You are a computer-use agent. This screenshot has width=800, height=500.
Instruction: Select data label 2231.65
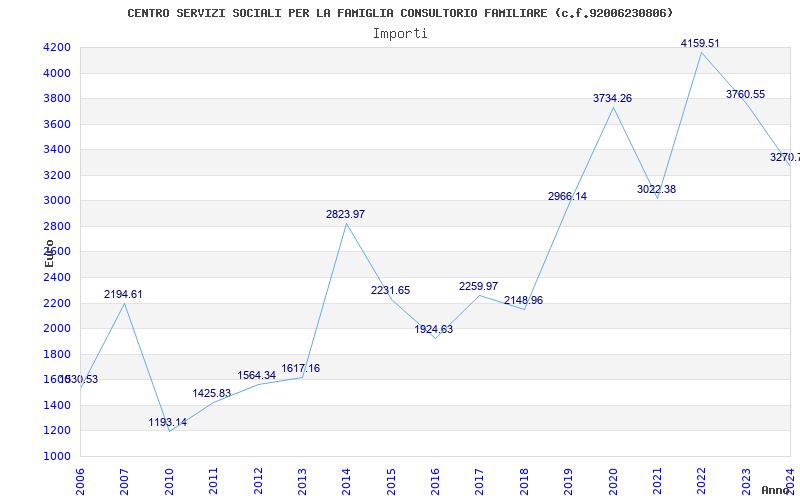point(390,290)
